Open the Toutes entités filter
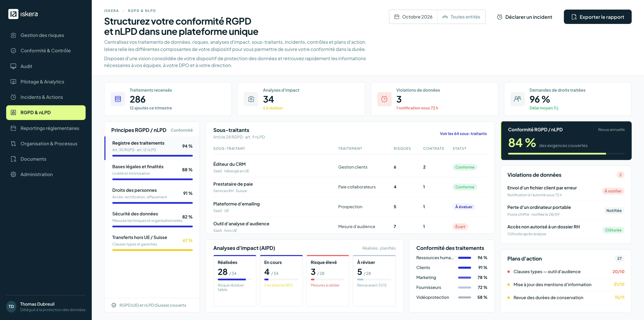This screenshot has width=644, height=320. click(x=461, y=17)
